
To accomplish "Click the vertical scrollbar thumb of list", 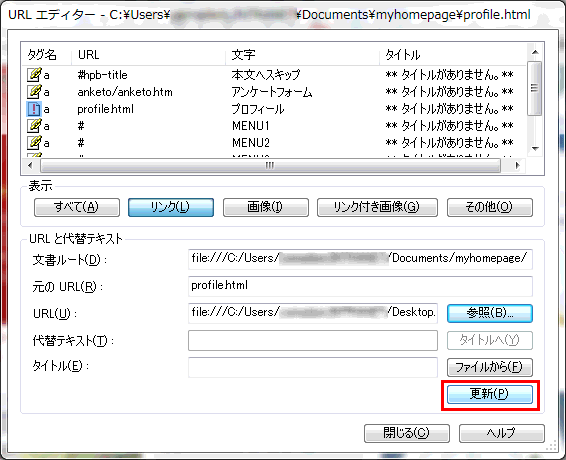I will pyautogui.click(x=535, y=88).
